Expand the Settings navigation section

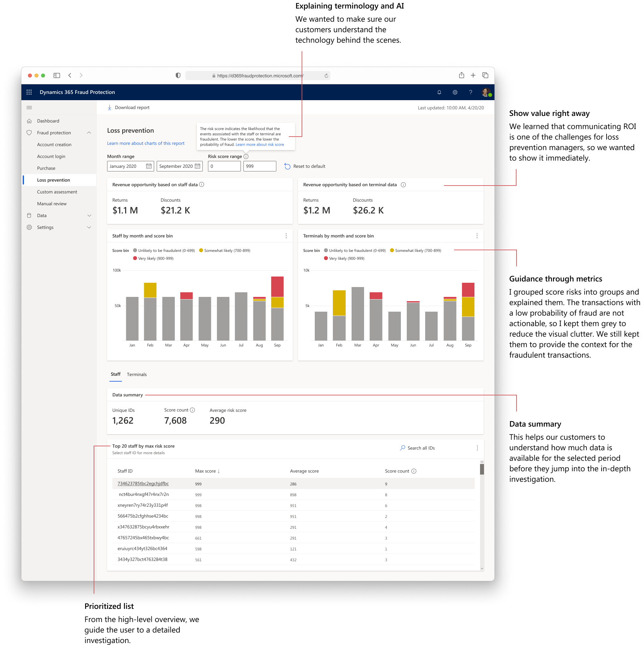point(89,227)
